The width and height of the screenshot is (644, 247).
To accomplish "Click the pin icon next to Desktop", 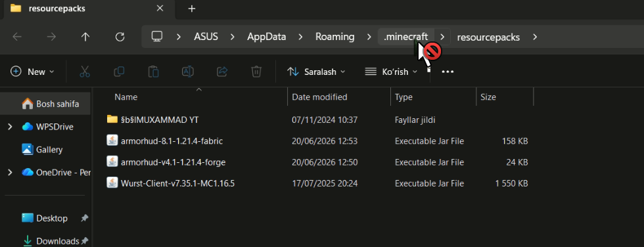I will point(84,218).
